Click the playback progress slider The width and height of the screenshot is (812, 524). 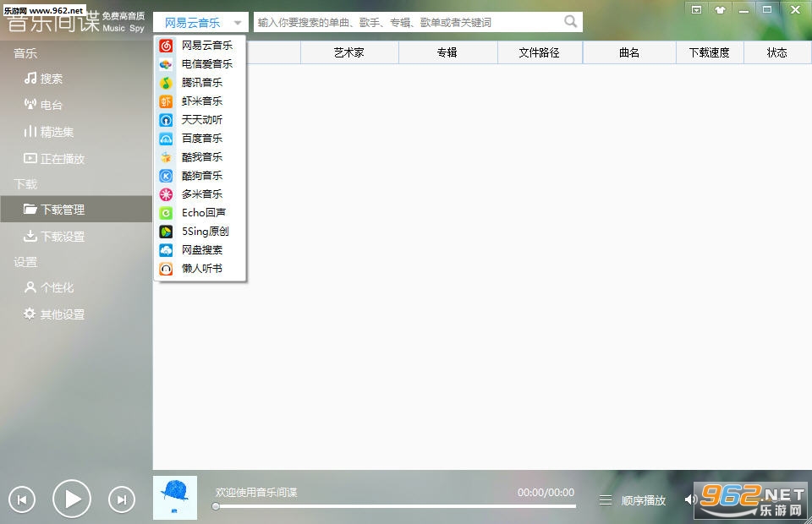click(396, 506)
